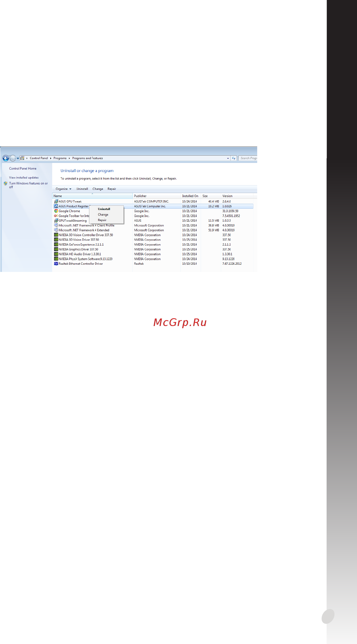This screenshot has height=644, width=357.
Task: Sort list by Publisher column header
Action: [x=157, y=196]
